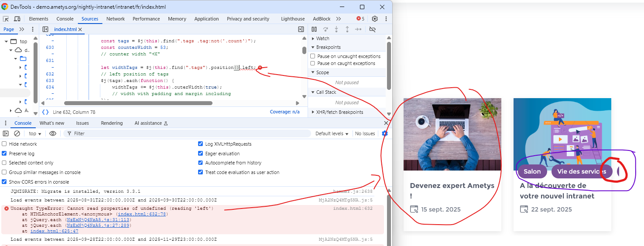This screenshot has width=644, height=246.
Task: Deactivate breakpoints using the debugger icon
Action: point(372,29)
